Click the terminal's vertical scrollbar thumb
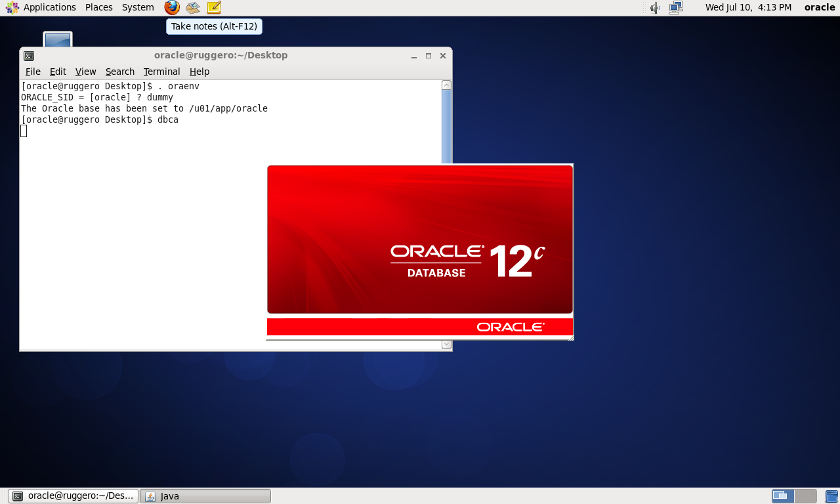The height and width of the screenshot is (504, 840). pos(446,125)
